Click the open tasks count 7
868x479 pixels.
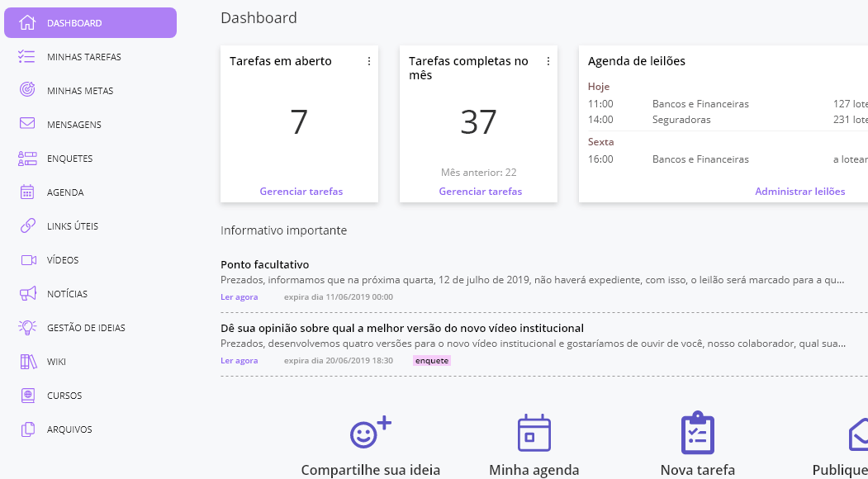(x=299, y=122)
